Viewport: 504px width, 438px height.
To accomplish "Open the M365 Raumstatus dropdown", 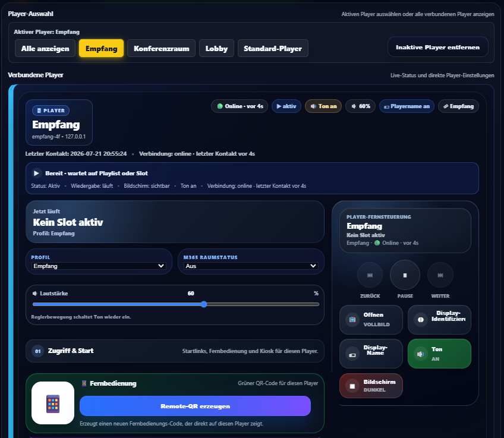I will pyautogui.click(x=251, y=266).
